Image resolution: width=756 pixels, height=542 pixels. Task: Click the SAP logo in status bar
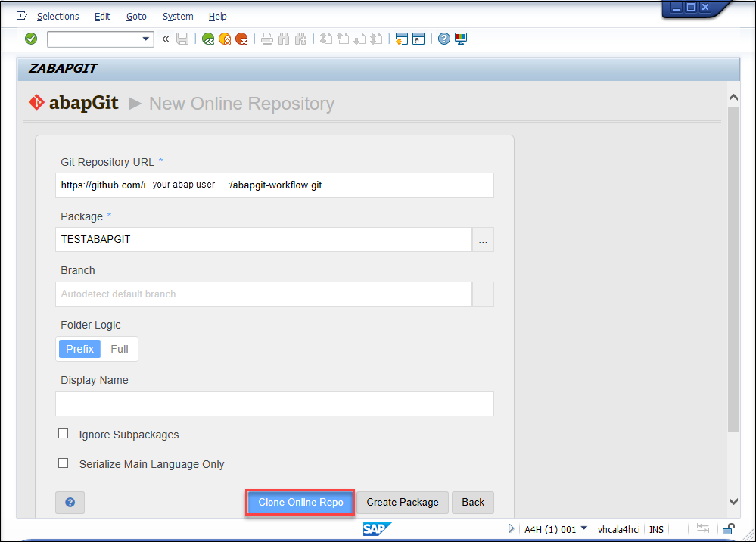pos(377,529)
